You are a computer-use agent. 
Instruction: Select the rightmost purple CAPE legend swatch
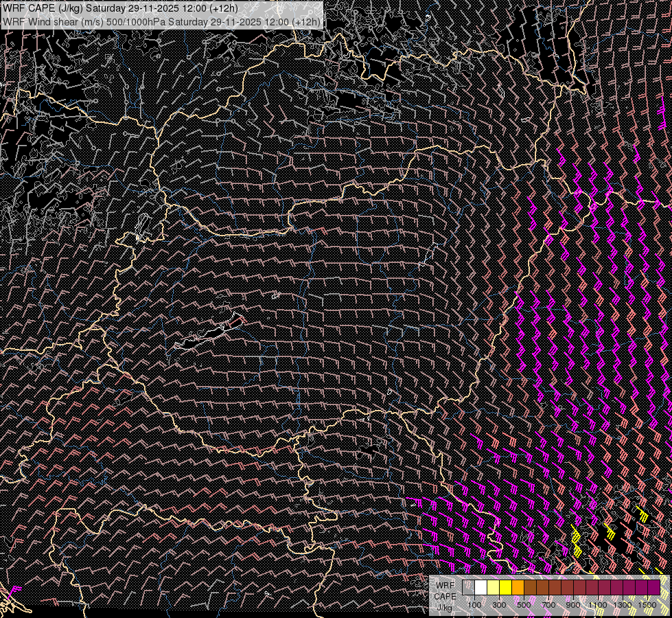coord(653,588)
